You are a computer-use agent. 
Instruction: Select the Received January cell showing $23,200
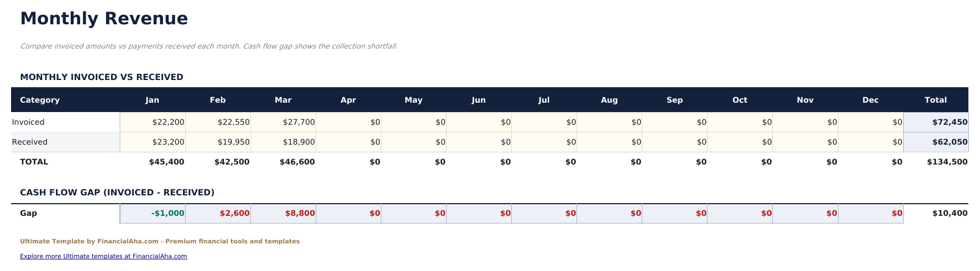(x=153, y=142)
